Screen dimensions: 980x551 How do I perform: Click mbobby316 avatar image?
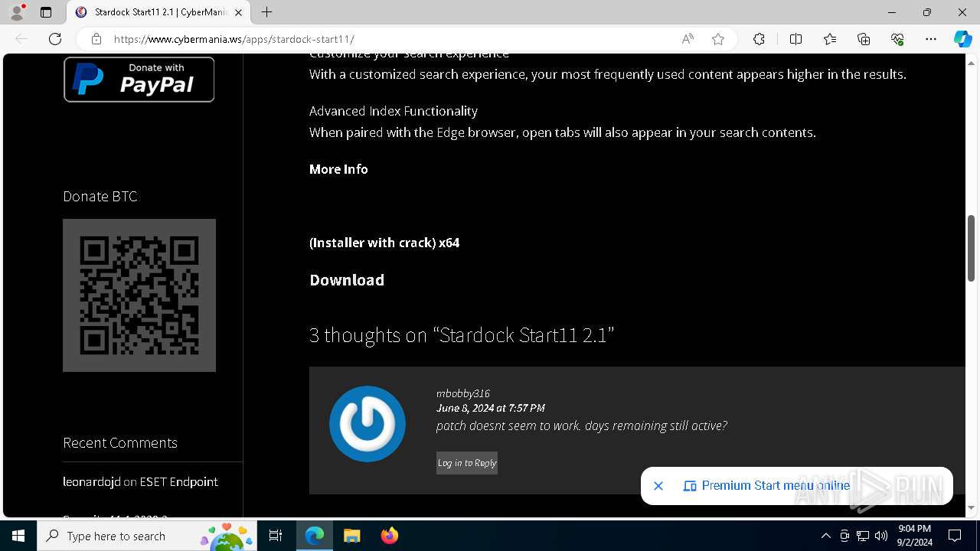click(367, 424)
